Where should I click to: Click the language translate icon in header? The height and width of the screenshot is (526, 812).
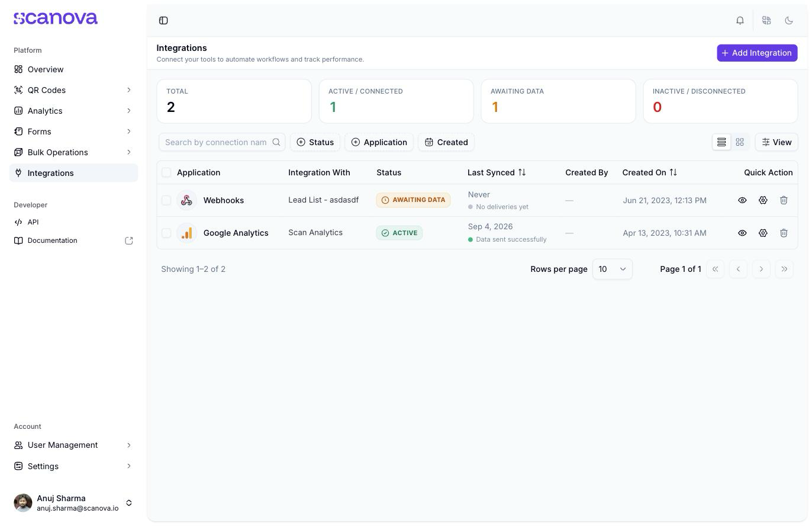point(766,21)
